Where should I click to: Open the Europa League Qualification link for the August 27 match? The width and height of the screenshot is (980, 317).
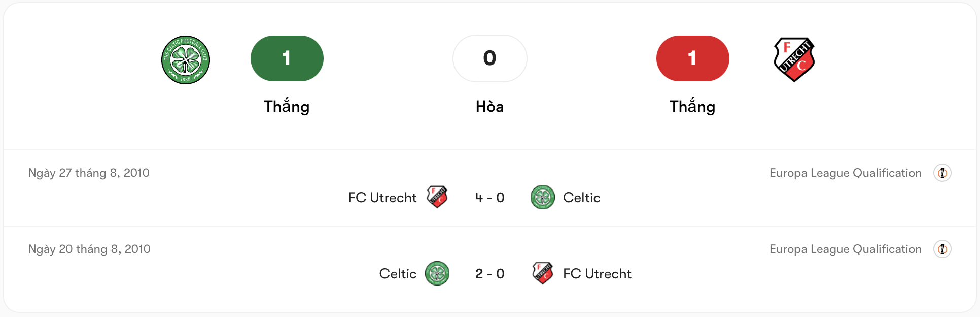click(846, 173)
